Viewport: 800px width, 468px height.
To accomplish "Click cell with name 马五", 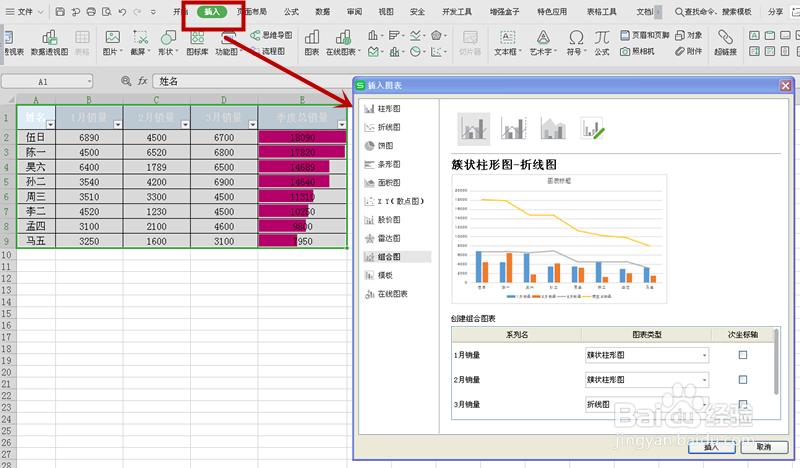I will (x=36, y=241).
